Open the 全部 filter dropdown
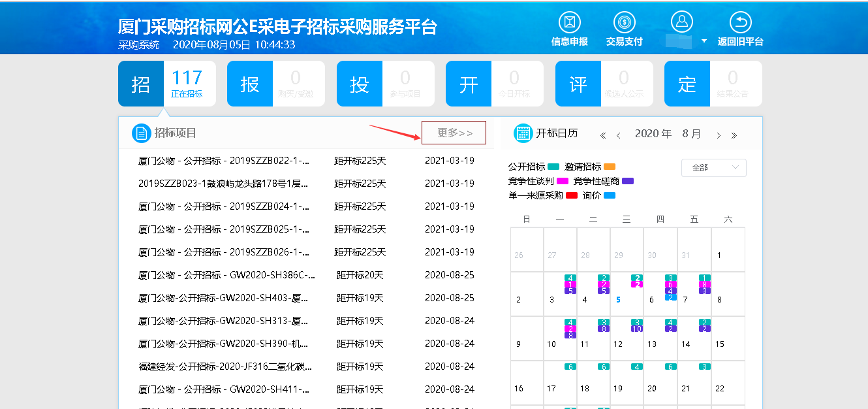The height and width of the screenshot is (409, 868). coord(713,168)
